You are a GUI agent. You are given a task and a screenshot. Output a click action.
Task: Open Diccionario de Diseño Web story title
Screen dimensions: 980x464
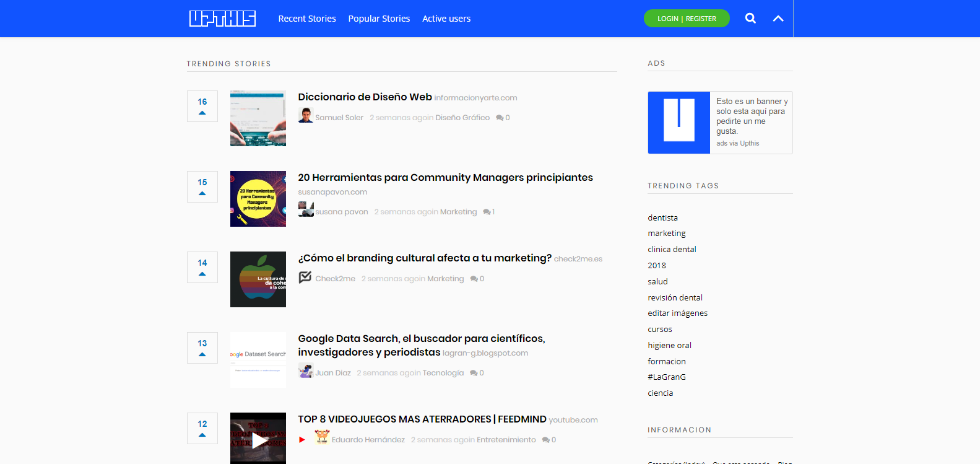click(x=365, y=97)
